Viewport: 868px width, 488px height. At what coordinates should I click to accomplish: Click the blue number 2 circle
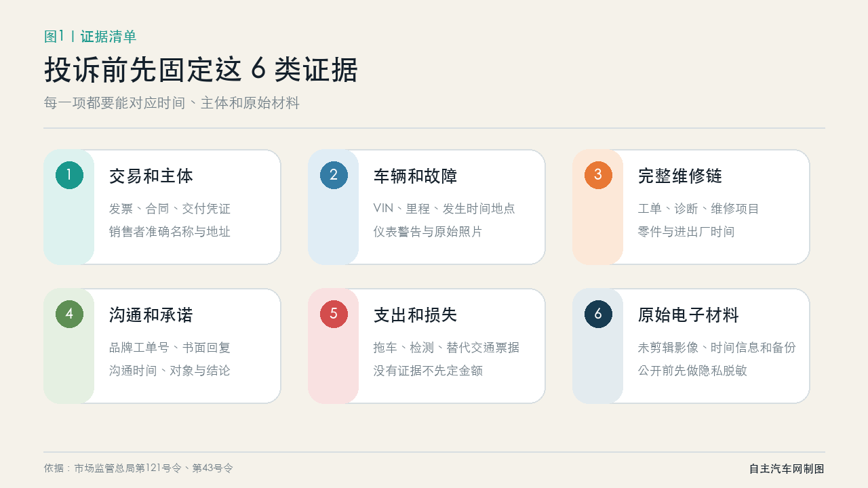click(x=334, y=175)
